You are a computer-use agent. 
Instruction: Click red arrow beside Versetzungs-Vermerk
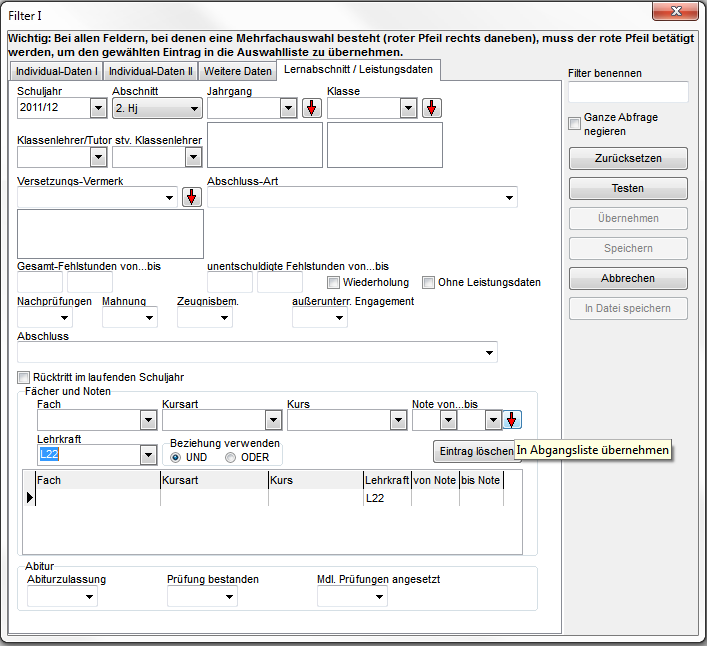(192, 197)
